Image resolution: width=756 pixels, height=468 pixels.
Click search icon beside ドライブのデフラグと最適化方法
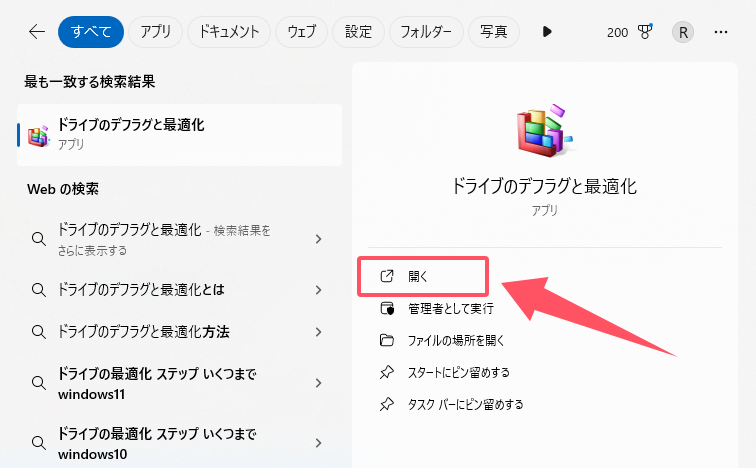39,332
